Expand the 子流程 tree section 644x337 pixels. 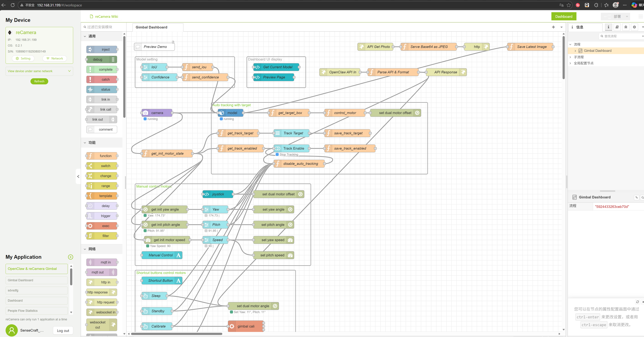(570, 57)
